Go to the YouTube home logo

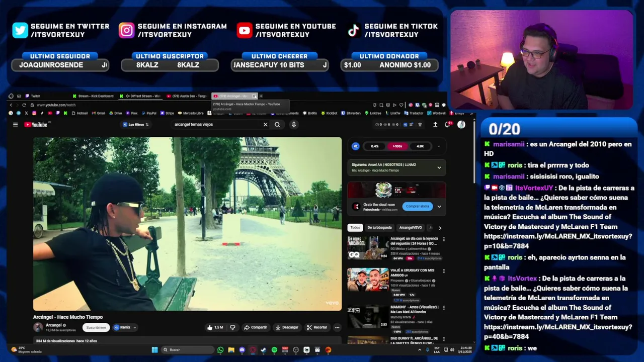[x=36, y=125]
